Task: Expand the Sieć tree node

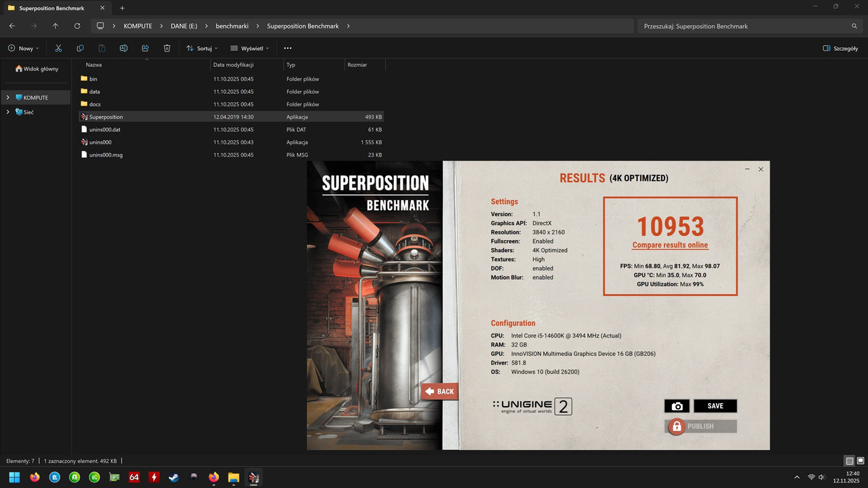Action: (7, 112)
